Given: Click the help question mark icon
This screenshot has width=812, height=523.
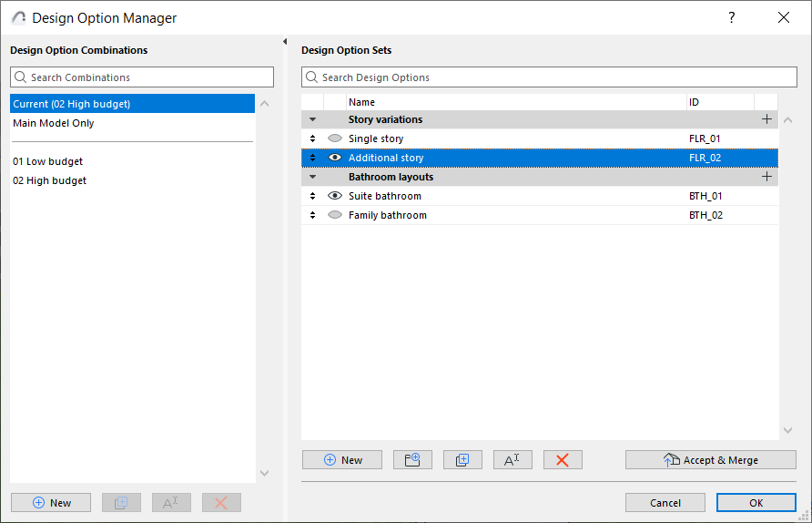Looking at the screenshot, I should tap(731, 17).
